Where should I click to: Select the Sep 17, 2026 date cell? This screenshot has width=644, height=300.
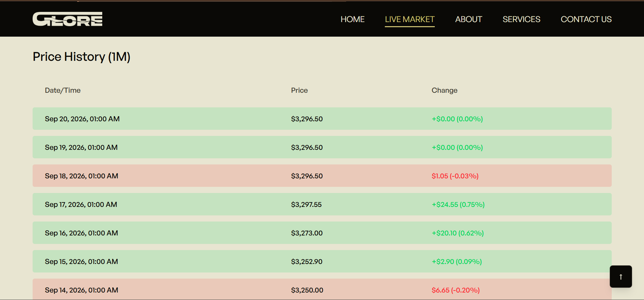[x=81, y=205]
